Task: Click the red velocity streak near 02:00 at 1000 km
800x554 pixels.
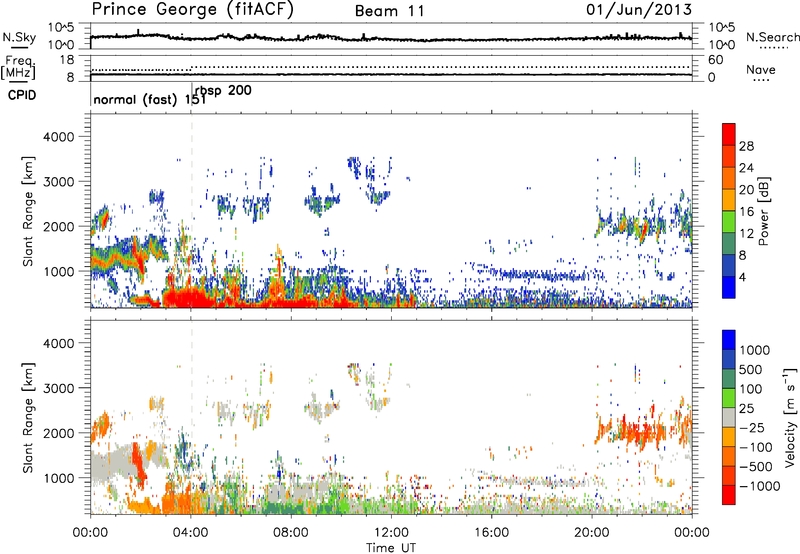Action: (x=138, y=464)
